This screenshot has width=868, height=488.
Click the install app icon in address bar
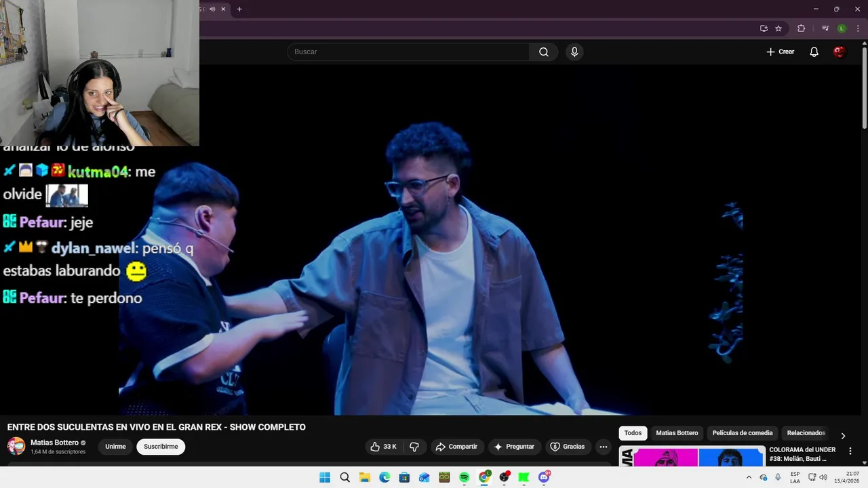[x=764, y=28]
